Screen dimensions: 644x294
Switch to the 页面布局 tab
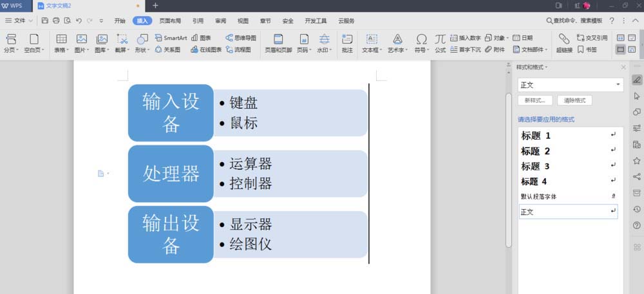(170, 21)
